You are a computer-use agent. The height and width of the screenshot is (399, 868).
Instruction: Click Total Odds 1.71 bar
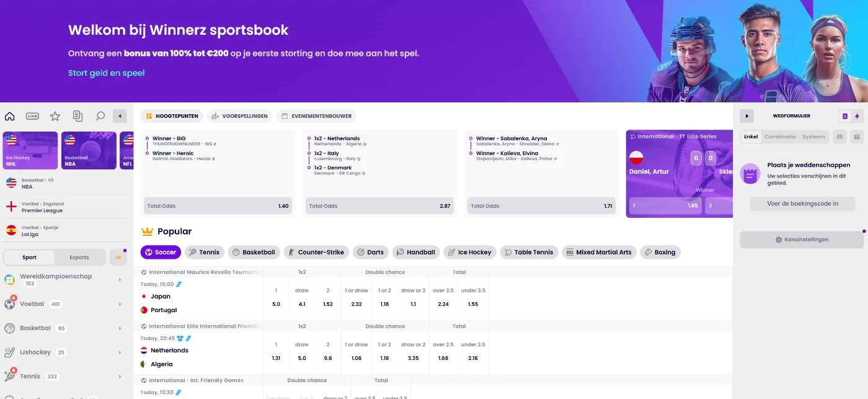[x=541, y=206]
